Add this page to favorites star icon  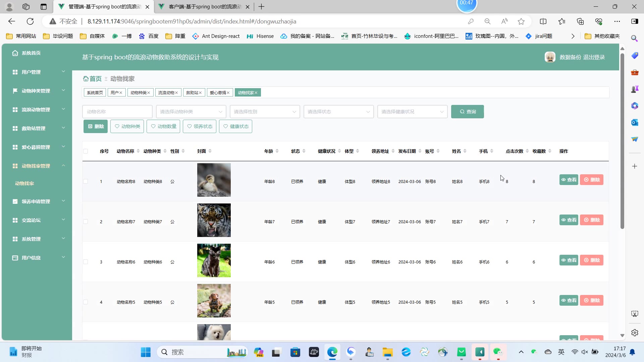521,21
